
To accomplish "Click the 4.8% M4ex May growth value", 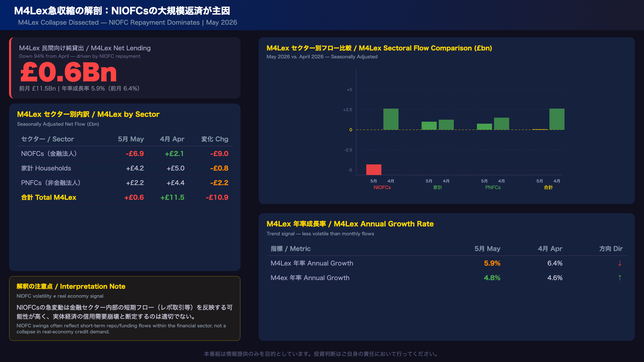I will pos(492,278).
